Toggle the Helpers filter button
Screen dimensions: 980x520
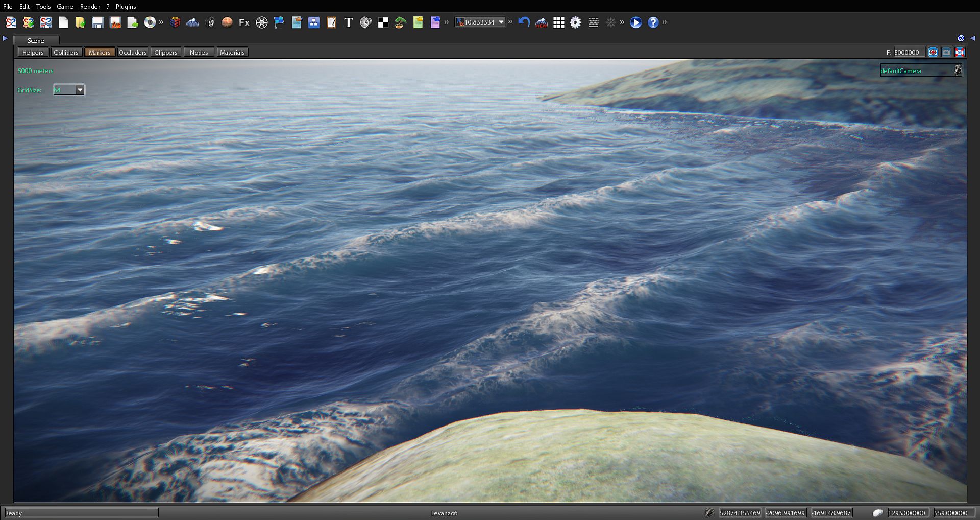pos(33,52)
